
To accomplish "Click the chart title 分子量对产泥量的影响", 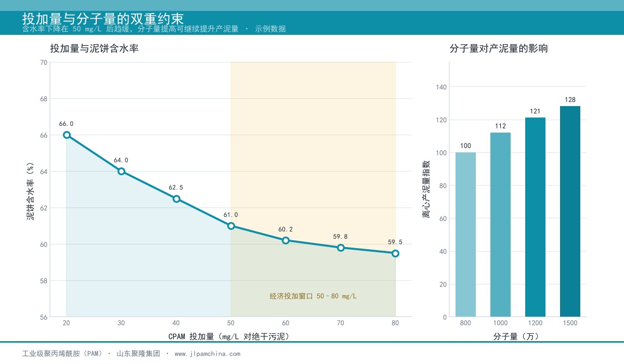I will [x=499, y=49].
